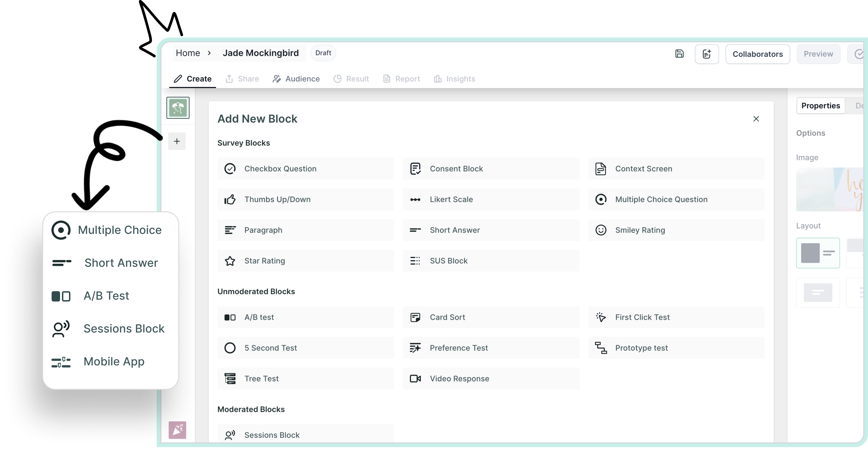The width and height of the screenshot is (868, 449).
Task: Click the Card Sort icon
Action: 415,317
